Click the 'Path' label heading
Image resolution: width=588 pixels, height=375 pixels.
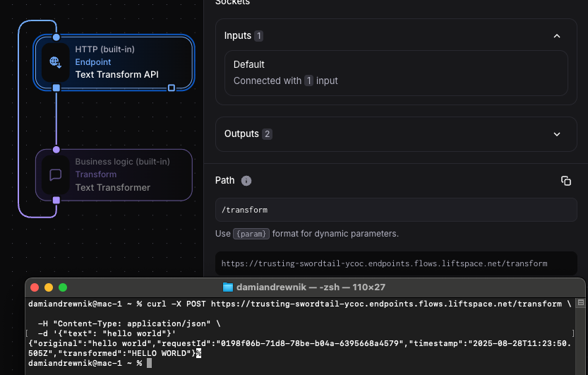pyautogui.click(x=224, y=180)
